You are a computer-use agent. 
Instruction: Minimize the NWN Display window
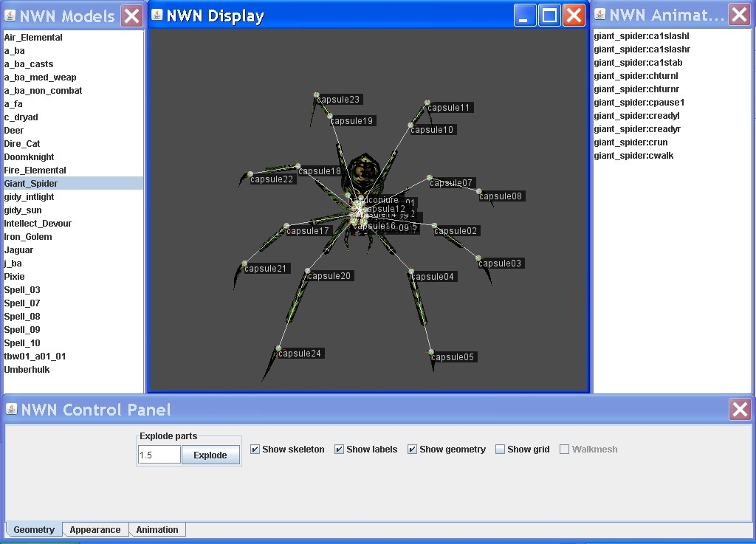(x=525, y=16)
